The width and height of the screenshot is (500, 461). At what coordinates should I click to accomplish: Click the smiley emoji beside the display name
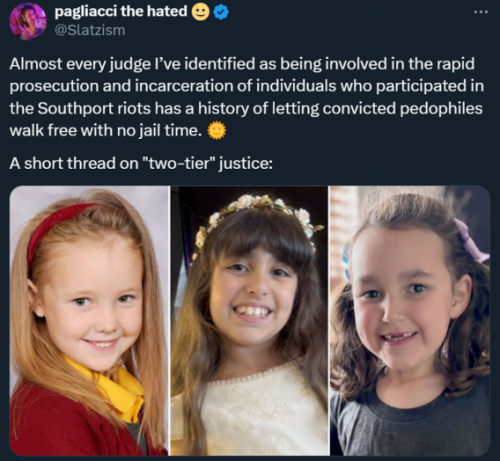tap(201, 12)
